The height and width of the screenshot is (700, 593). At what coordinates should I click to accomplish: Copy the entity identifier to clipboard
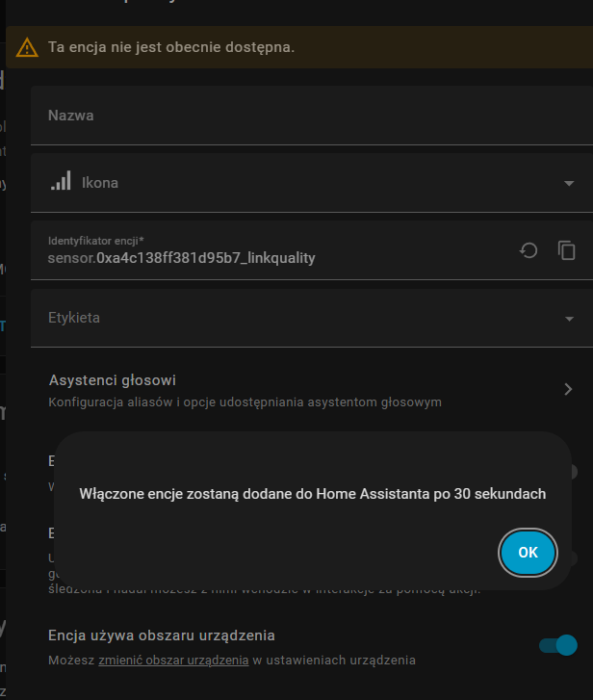click(x=567, y=250)
